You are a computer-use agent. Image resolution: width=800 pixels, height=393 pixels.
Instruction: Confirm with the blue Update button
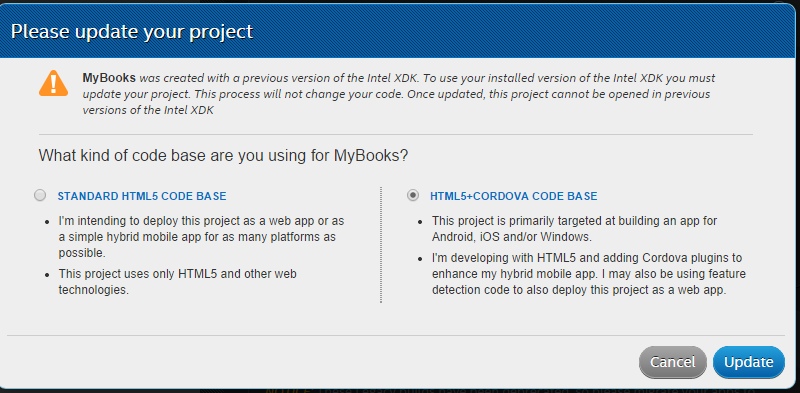[x=748, y=362]
